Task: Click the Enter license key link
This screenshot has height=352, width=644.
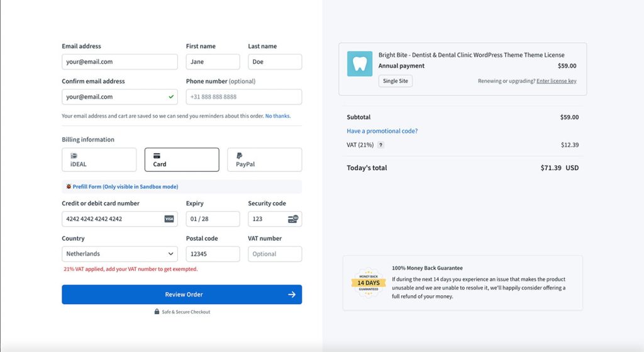Action: point(556,81)
